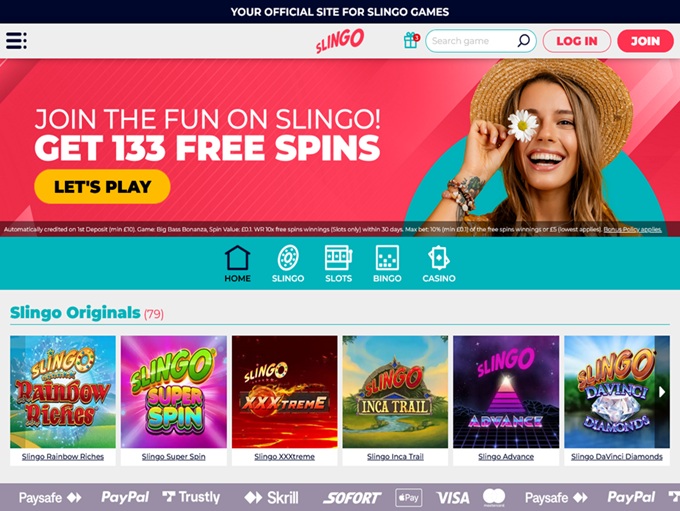Open the Slingo Inca Trail link

(395, 456)
